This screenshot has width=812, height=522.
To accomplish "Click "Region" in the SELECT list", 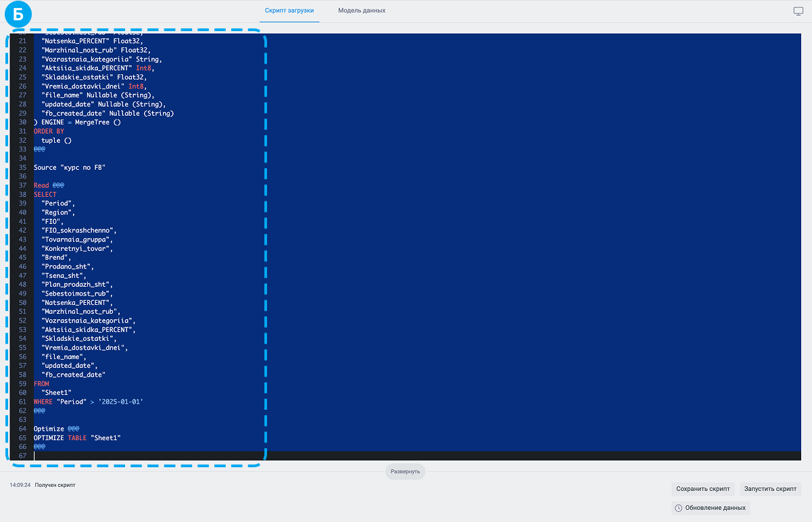I will (58, 212).
